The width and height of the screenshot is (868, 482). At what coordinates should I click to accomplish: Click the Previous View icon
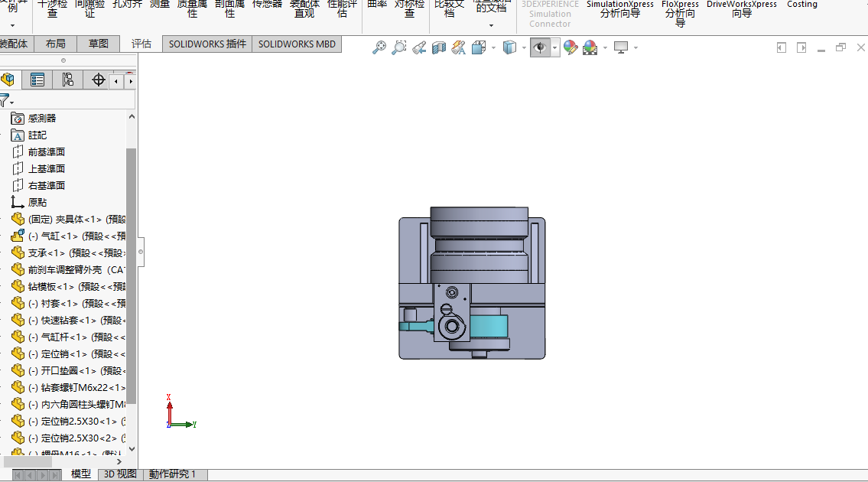419,47
